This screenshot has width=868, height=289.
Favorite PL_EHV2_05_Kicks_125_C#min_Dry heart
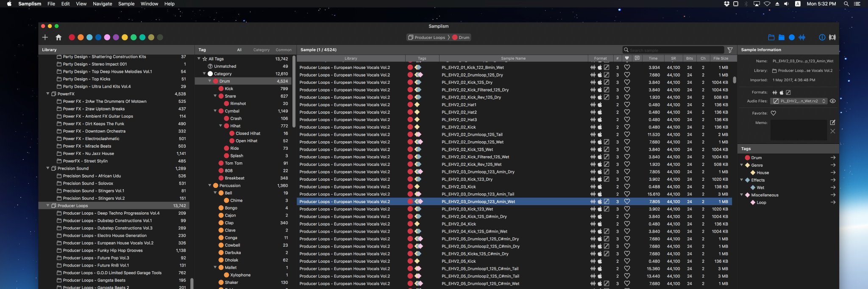[627, 254]
